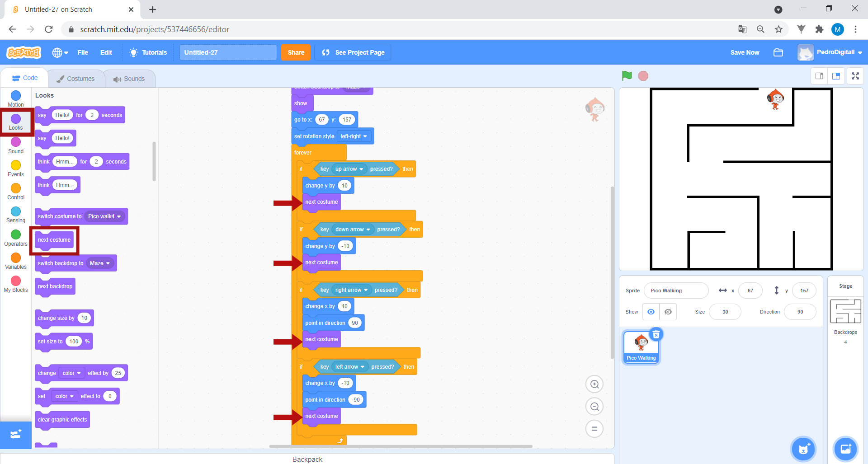Select the Looks block category
868x464 pixels.
pyautogui.click(x=16, y=122)
